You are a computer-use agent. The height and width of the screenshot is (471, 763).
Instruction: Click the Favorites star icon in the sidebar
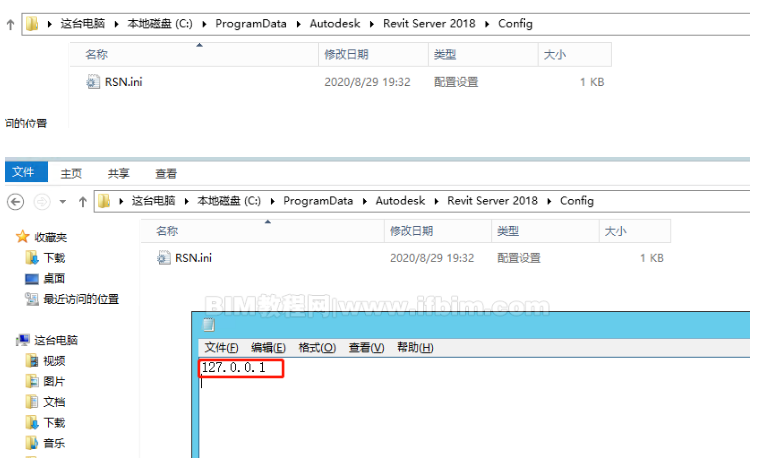(x=22, y=237)
